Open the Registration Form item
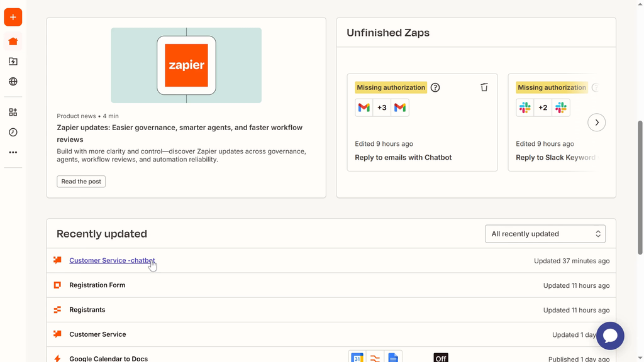 (97, 285)
